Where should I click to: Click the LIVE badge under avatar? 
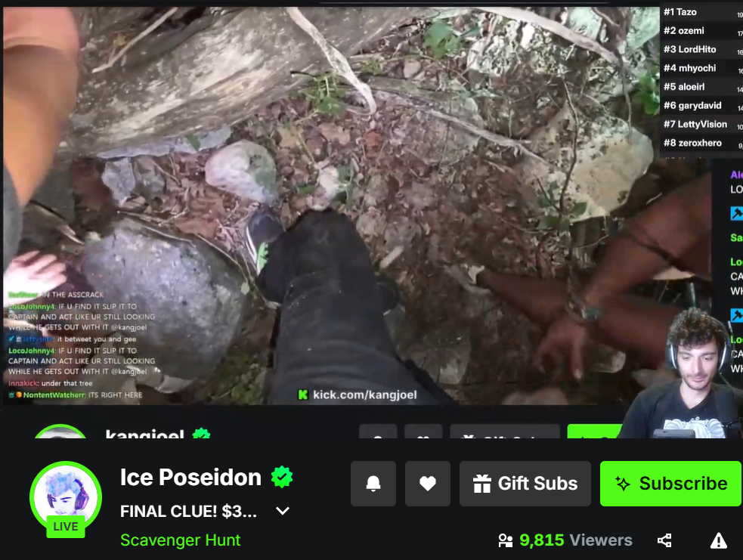pos(66,526)
